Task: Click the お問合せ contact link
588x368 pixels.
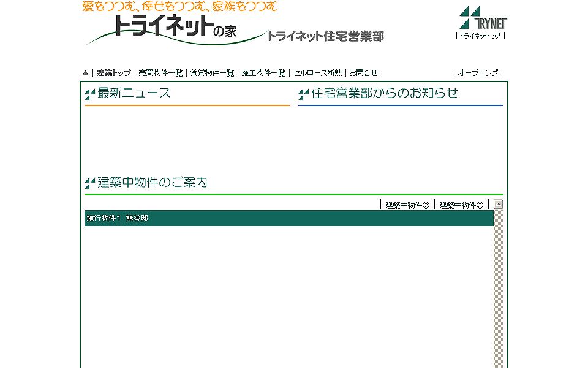Action: point(363,72)
